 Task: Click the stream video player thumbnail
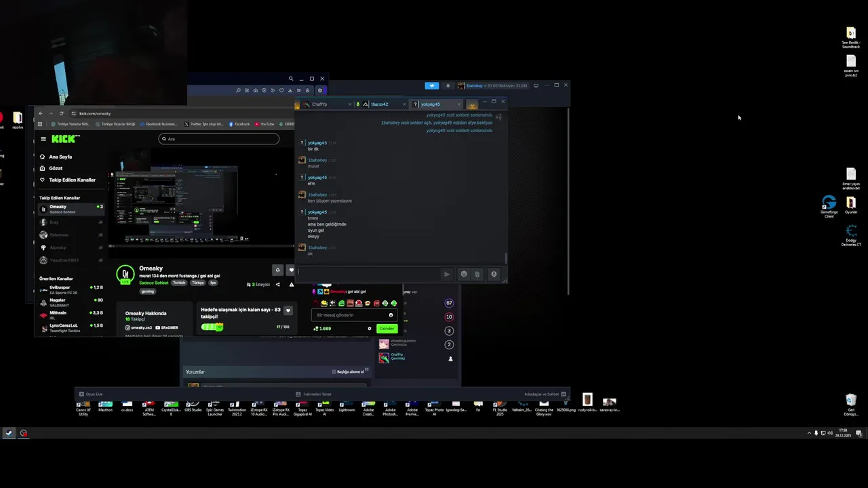pos(201,201)
